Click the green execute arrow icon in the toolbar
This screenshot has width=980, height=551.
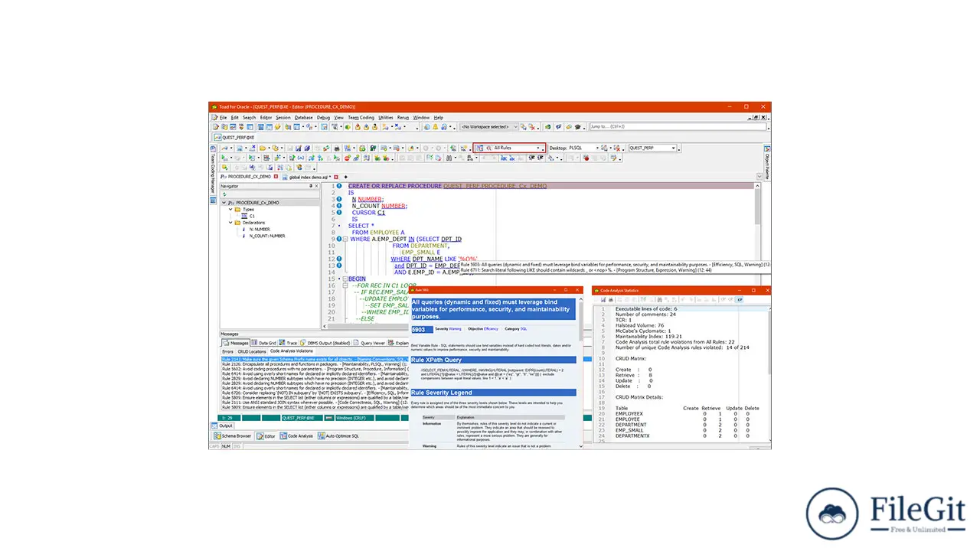point(224,158)
